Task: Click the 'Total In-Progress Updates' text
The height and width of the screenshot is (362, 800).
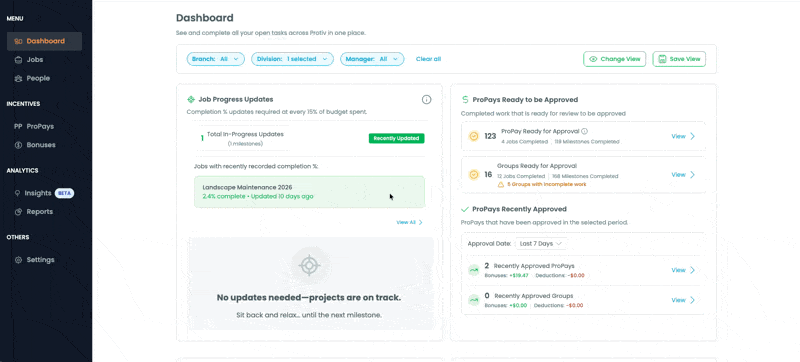Action: (245, 134)
